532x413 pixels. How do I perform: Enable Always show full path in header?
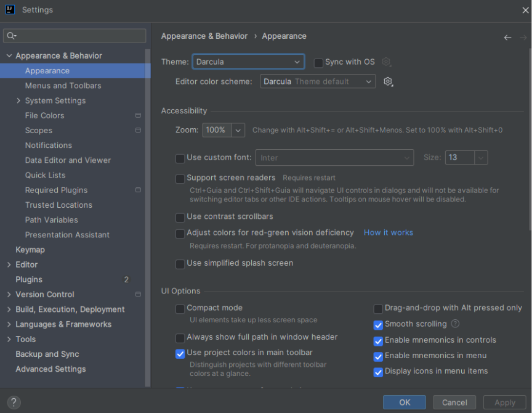pos(180,338)
